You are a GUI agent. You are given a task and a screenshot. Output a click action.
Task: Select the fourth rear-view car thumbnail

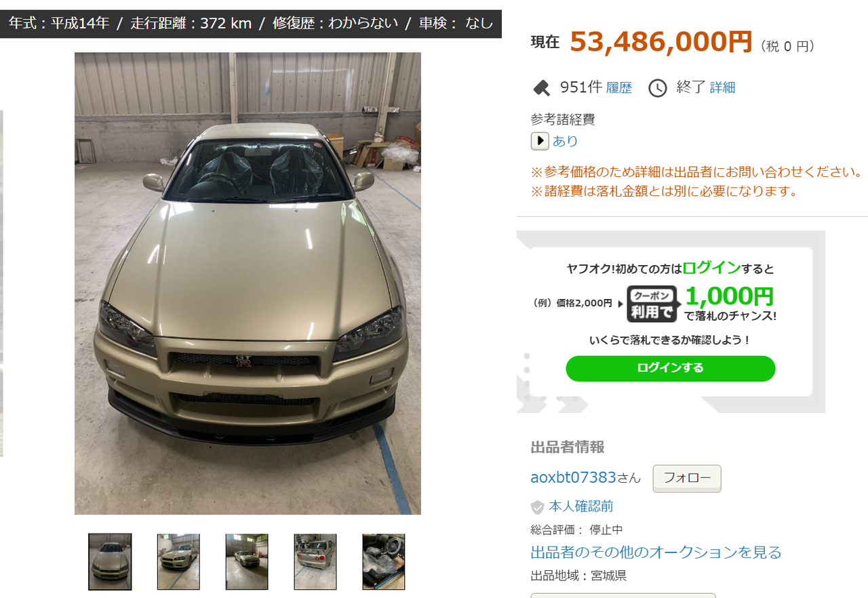pyautogui.click(x=315, y=561)
